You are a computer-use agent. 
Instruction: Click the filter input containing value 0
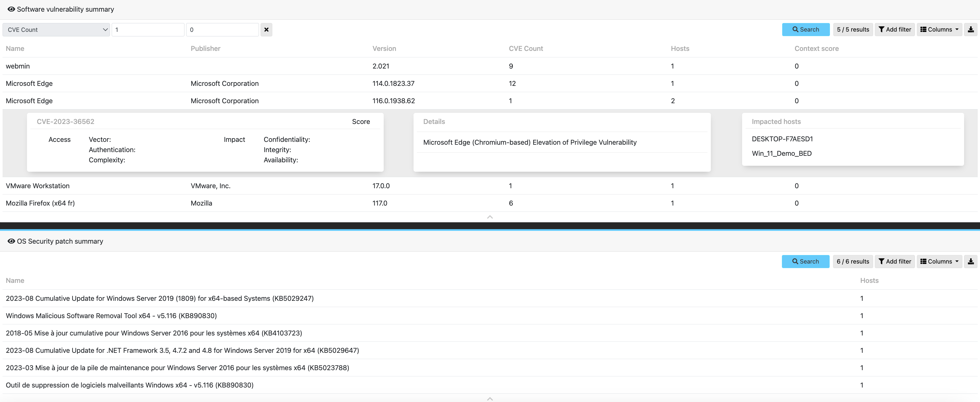pyautogui.click(x=222, y=30)
